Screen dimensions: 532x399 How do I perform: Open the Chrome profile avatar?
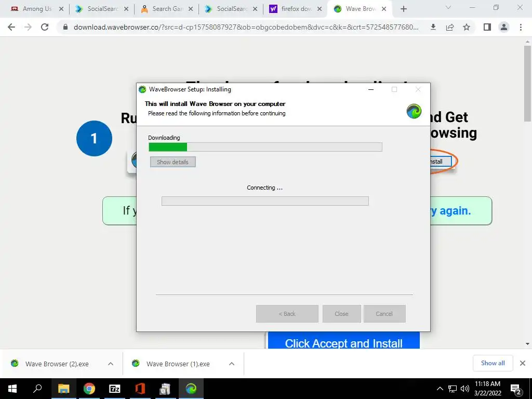pyautogui.click(x=504, y=27)
